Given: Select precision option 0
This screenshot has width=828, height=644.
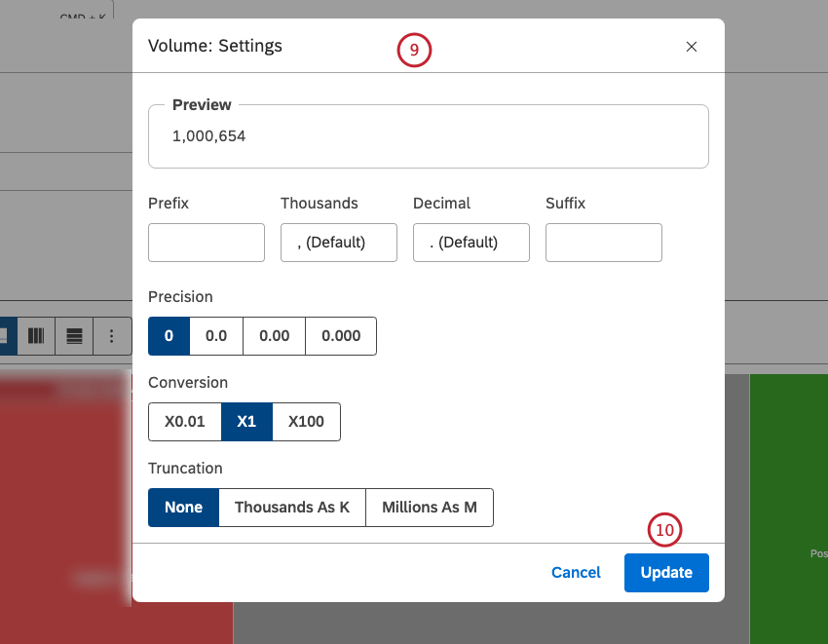Looking at the screenshot, I should [x=169, y=335].
